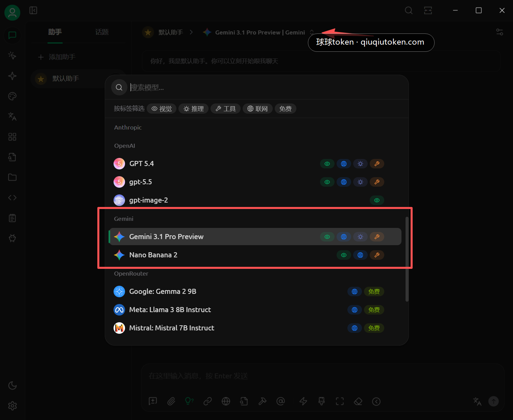This screenshot has width=513, height=420.
Task: Click the scan frame icon in title bar
Action: [x=428, y=10]
